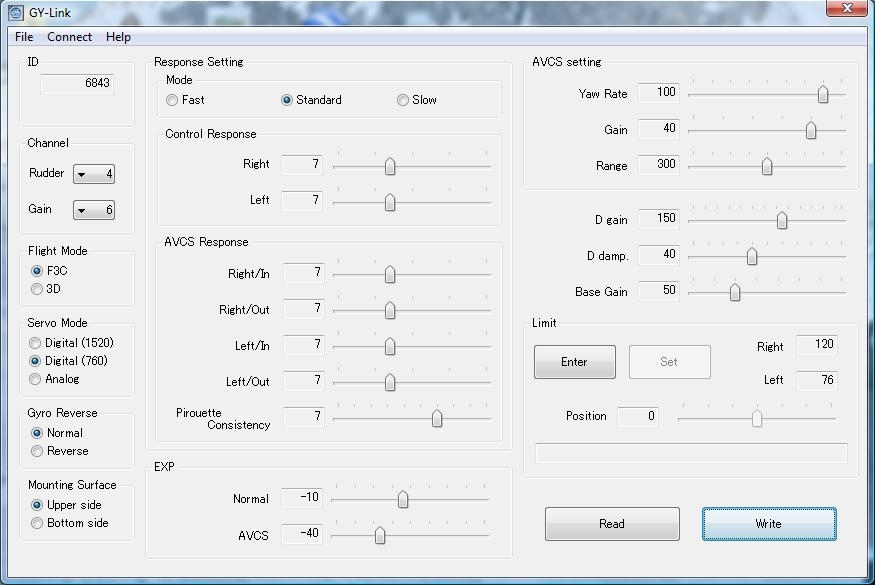Select Digital (1520) servo mode

coord(37,343)
